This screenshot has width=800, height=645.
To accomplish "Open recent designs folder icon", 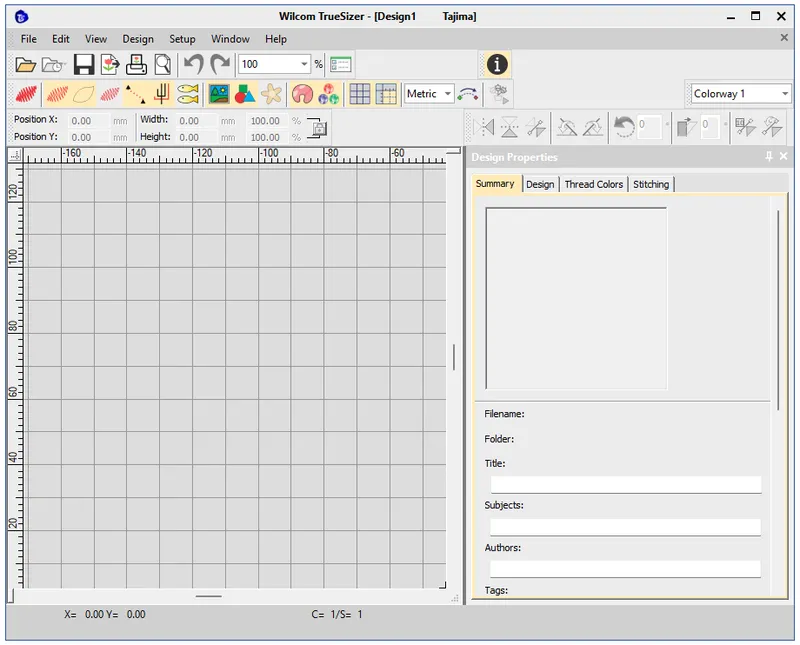I will click(53, 64).
